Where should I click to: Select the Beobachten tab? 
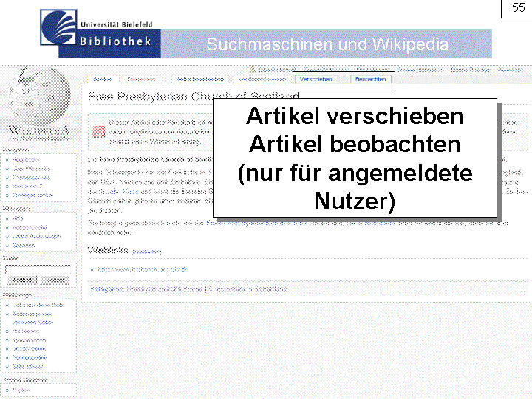point(370,79)
